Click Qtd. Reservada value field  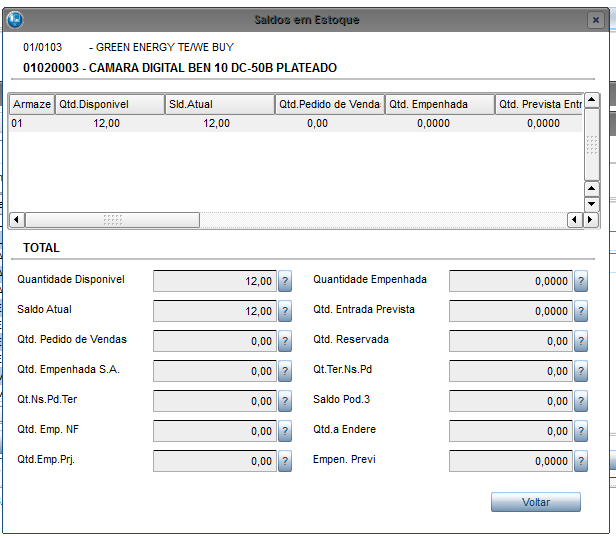pos(511,341)
